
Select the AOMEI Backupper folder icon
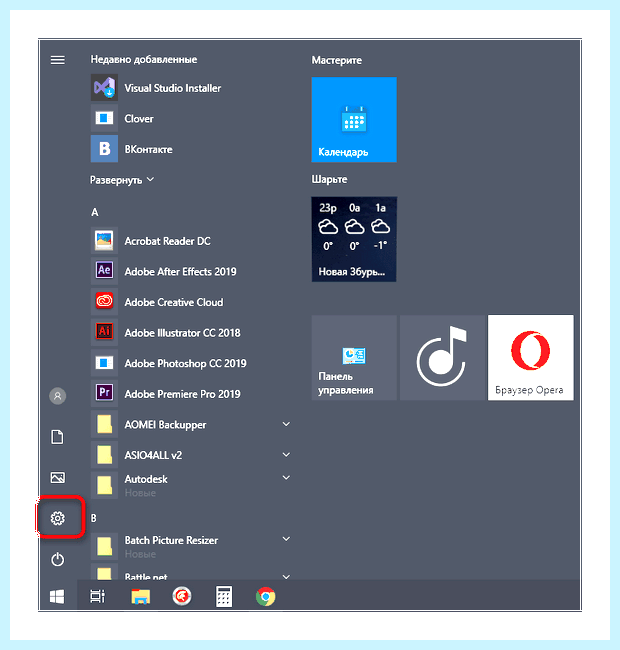104,424
